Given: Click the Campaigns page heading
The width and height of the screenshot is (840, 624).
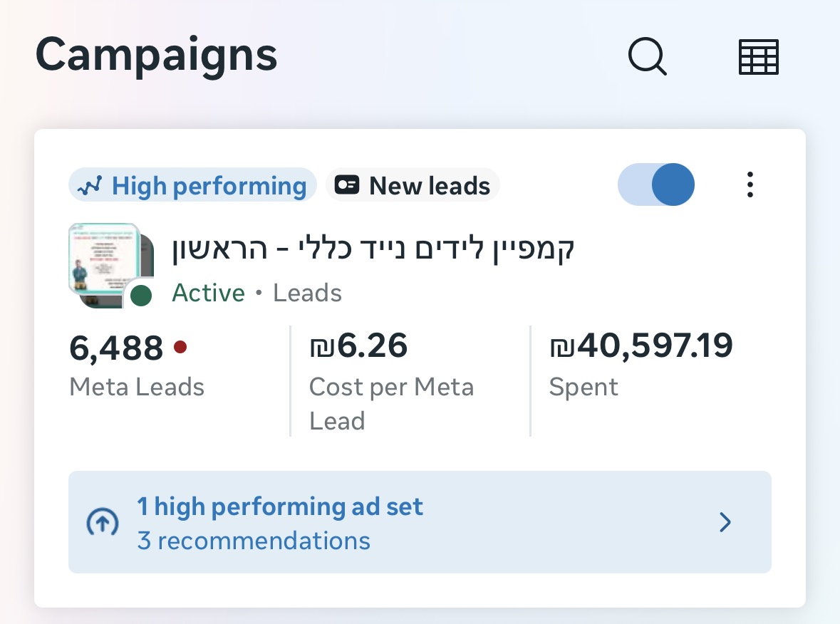Looking at the screenshot, I should point(156,56).
